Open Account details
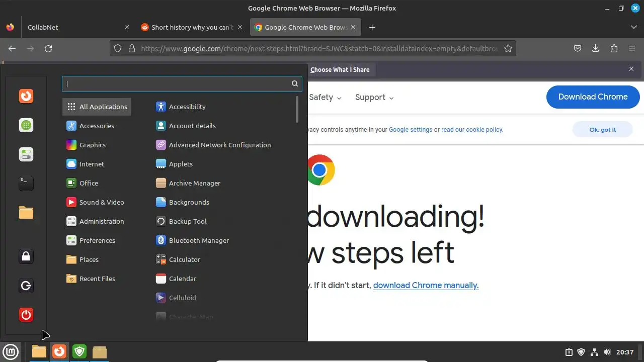The image size is (644, 362). (186, 126)
